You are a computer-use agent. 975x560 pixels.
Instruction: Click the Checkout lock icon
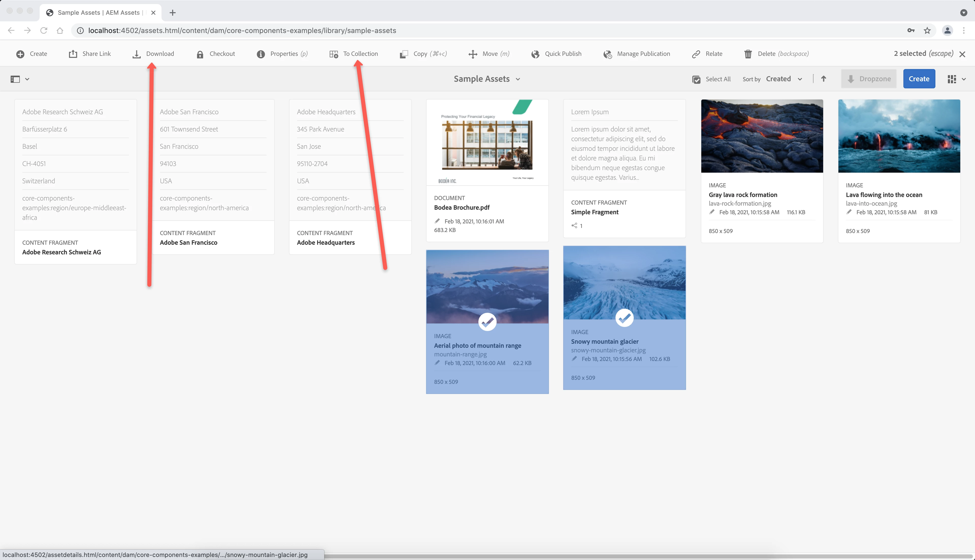pyautogui.click(x=200, y=54)
